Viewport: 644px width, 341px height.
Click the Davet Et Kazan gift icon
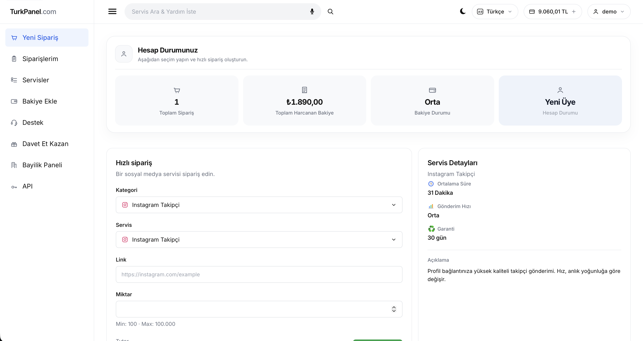click(14, 144)
